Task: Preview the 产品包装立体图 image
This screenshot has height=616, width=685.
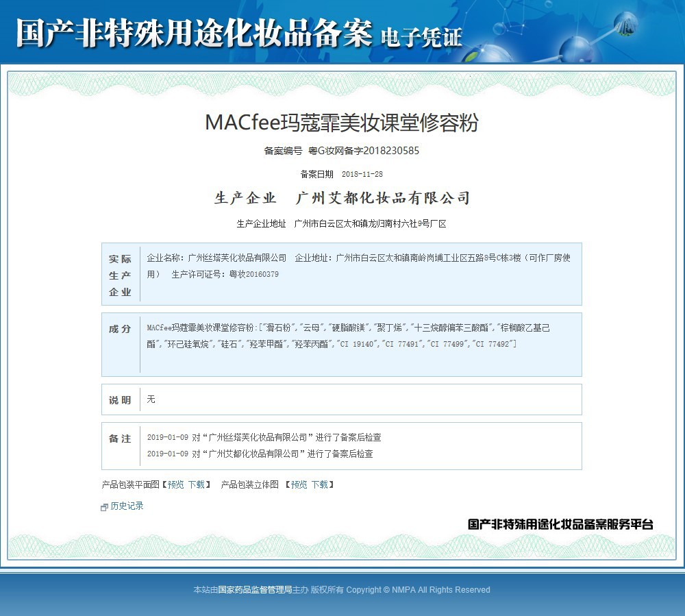Action: coord(299,484)
